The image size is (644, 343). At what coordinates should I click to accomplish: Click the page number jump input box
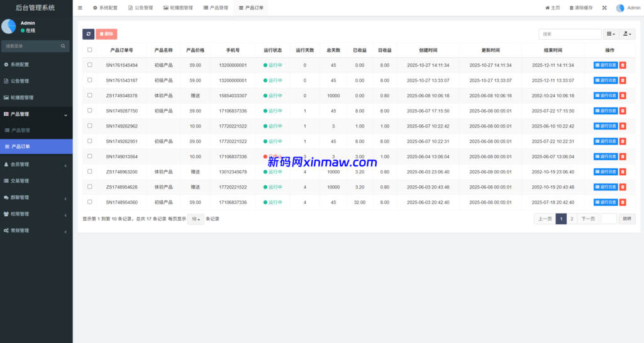[x=609, y=219]
